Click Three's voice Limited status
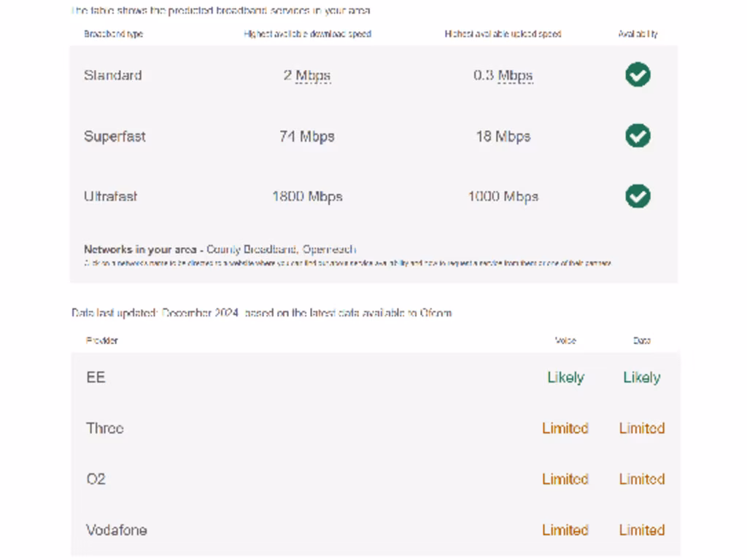The width and height of the screenshot is (747, 560). pos(565,428)
